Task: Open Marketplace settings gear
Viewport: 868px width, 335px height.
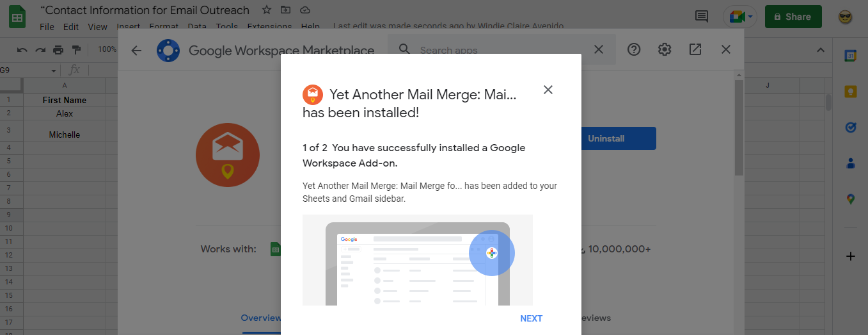Action: click(665, 49)
